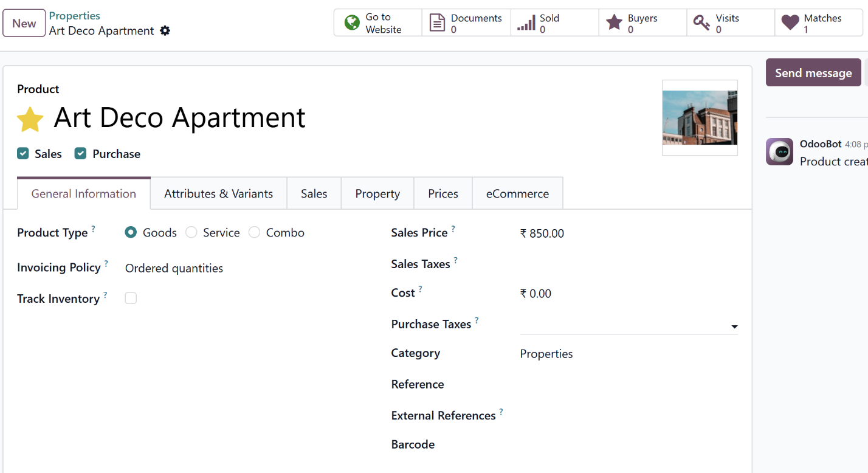Click the Go to Website button label
Viewport: 868px width, 473px height.
point(384,23)
